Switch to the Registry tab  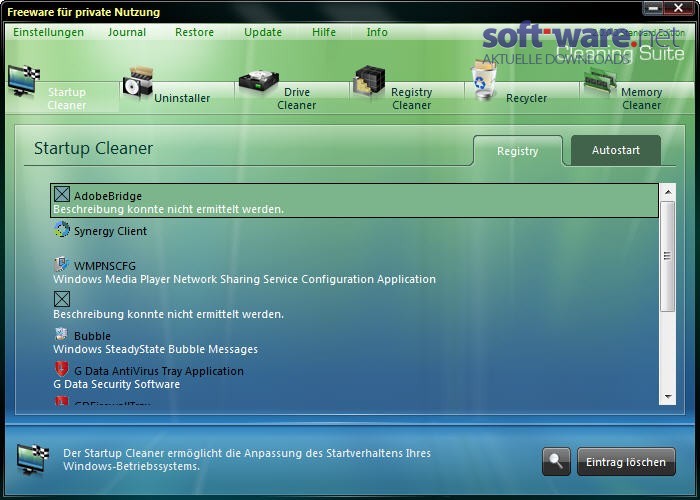pos(518,151)
